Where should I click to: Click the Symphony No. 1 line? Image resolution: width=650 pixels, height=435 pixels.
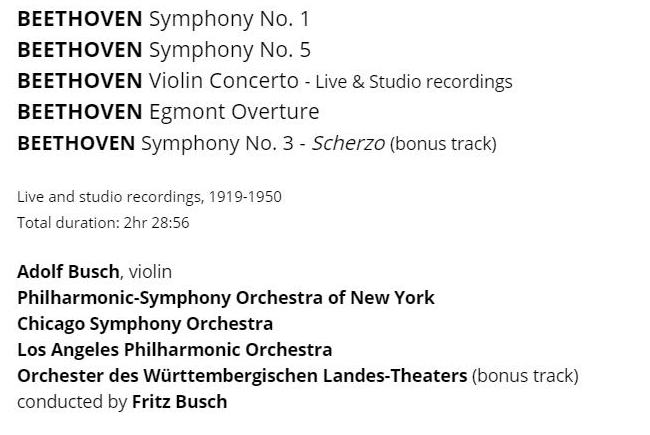pos(163,19)
